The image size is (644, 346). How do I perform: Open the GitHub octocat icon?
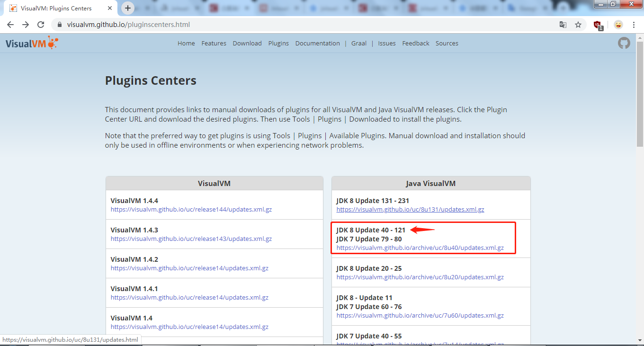point(624,43)
